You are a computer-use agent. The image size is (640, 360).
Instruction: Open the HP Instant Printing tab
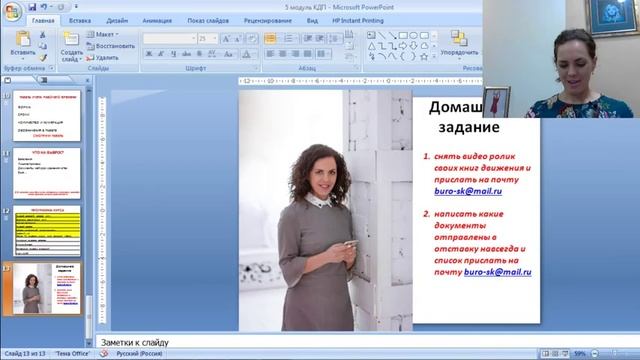pos(358,20)
